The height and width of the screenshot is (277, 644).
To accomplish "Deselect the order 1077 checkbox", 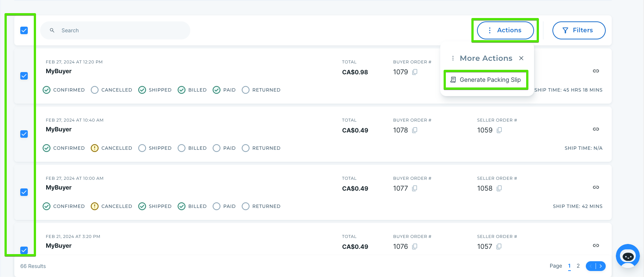I will pos(24,192).
